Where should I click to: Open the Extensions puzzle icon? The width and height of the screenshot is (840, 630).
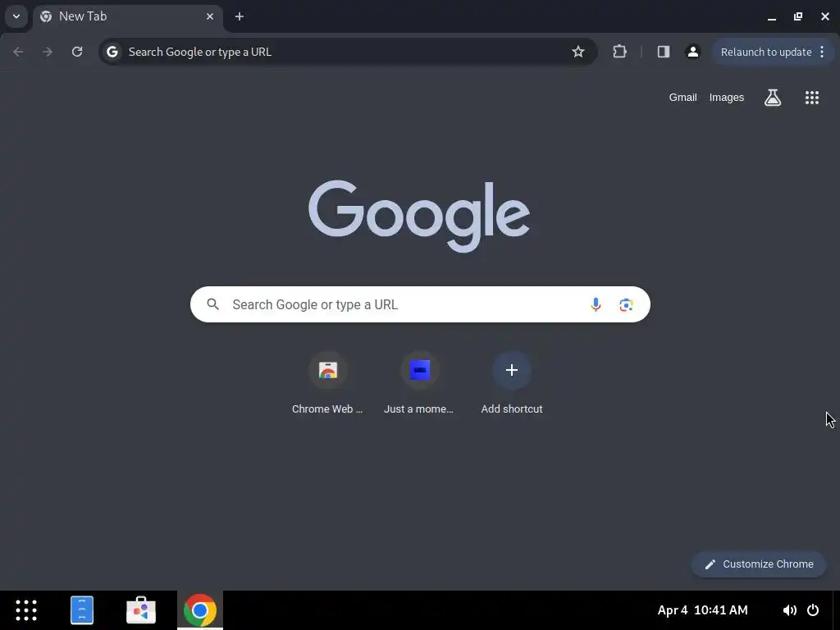[x=620, y=52]
